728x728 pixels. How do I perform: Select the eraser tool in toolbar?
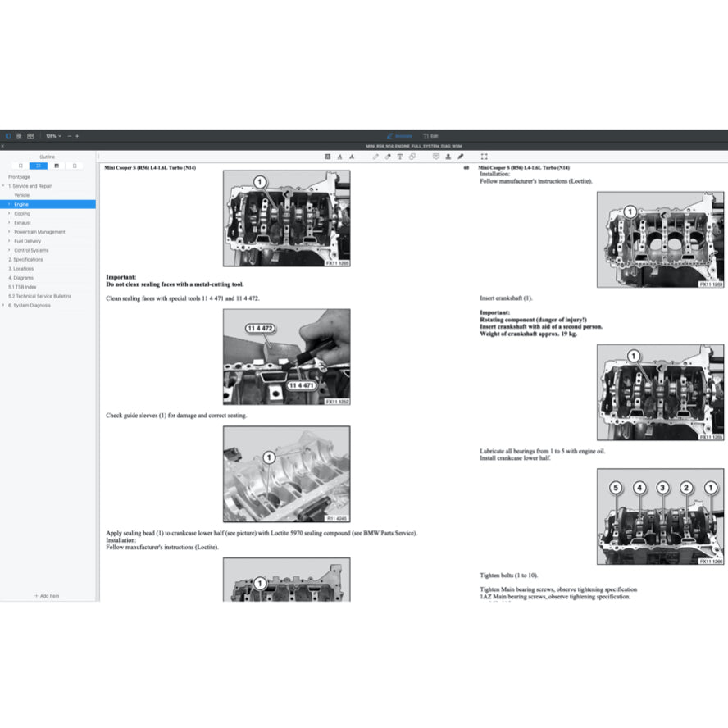point(388,156)
